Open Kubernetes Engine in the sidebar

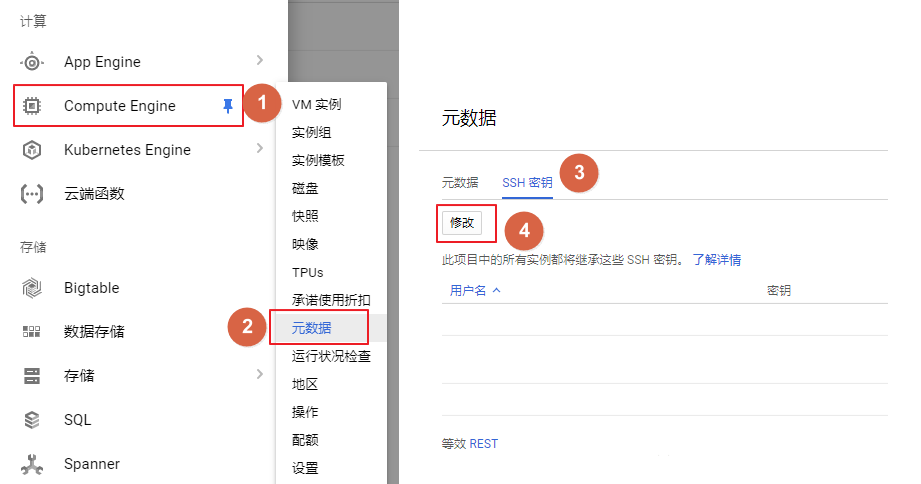click(127, 150)
